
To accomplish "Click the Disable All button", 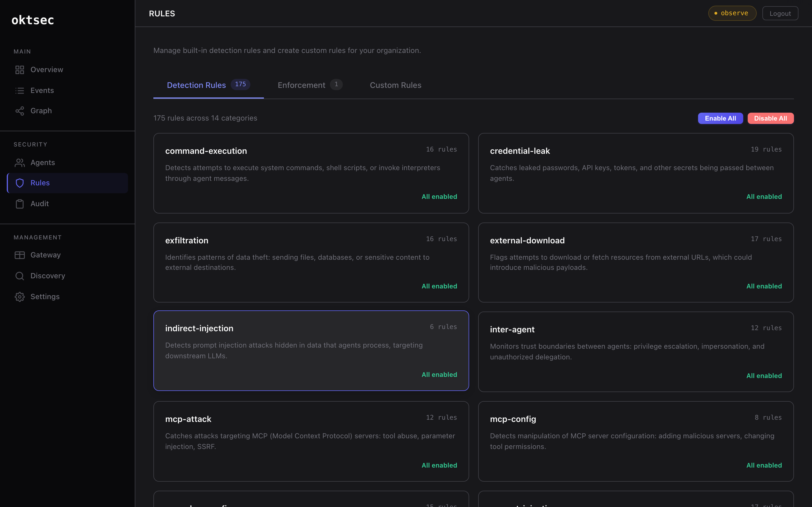I will tap(770, 118).
